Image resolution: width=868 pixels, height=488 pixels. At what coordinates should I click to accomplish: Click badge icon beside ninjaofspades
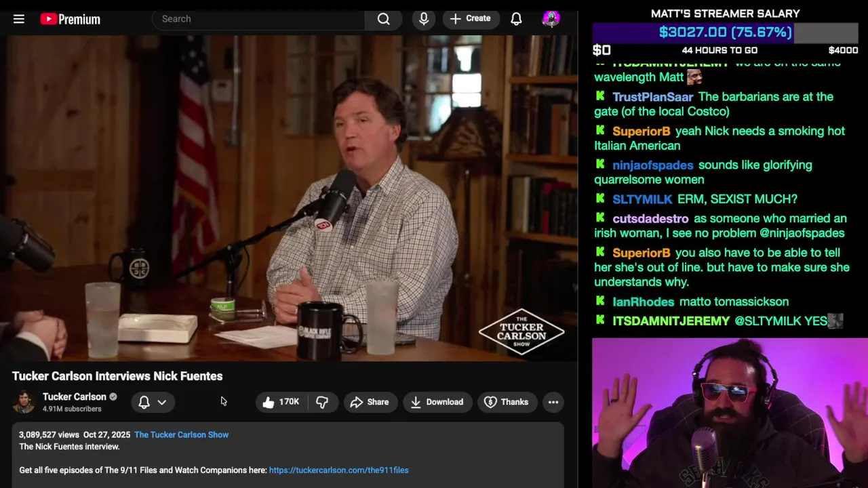(600, 165)
